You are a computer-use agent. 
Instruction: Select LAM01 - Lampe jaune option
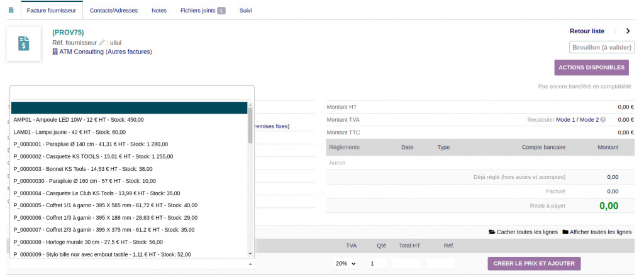[129, 132]
